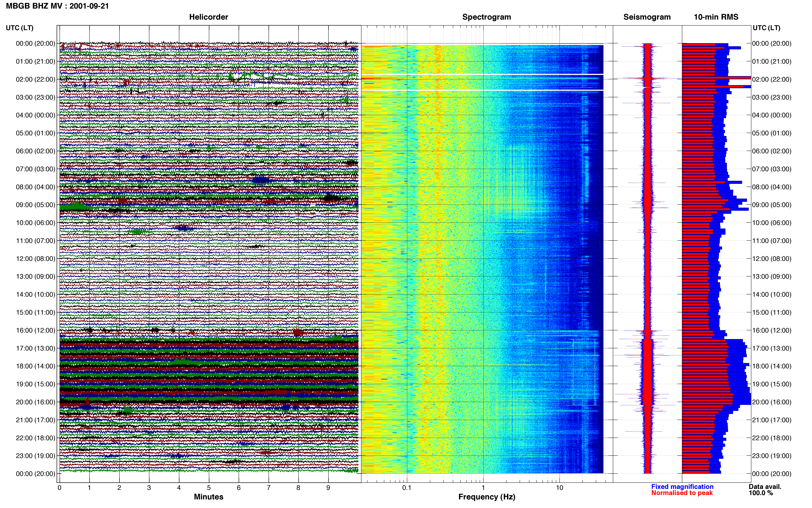Click left-axis time label "02:00 (22:00)"

point(36,79)
